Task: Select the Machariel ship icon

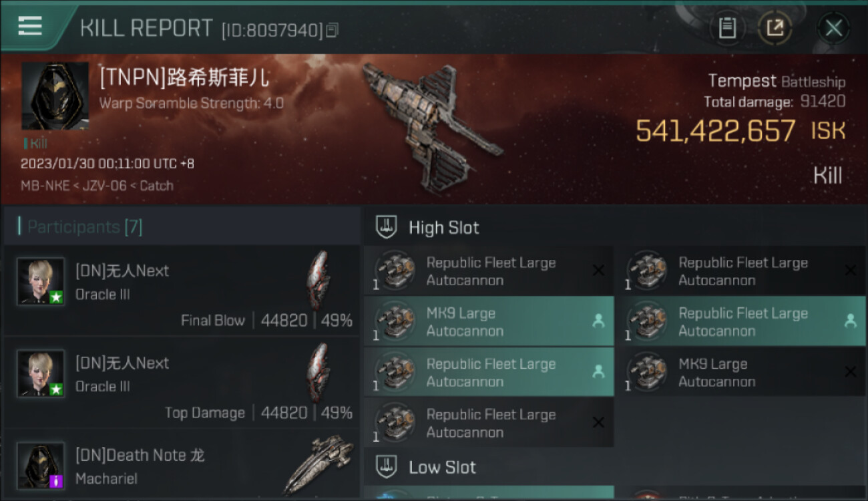Action: (x=318, y=464)
